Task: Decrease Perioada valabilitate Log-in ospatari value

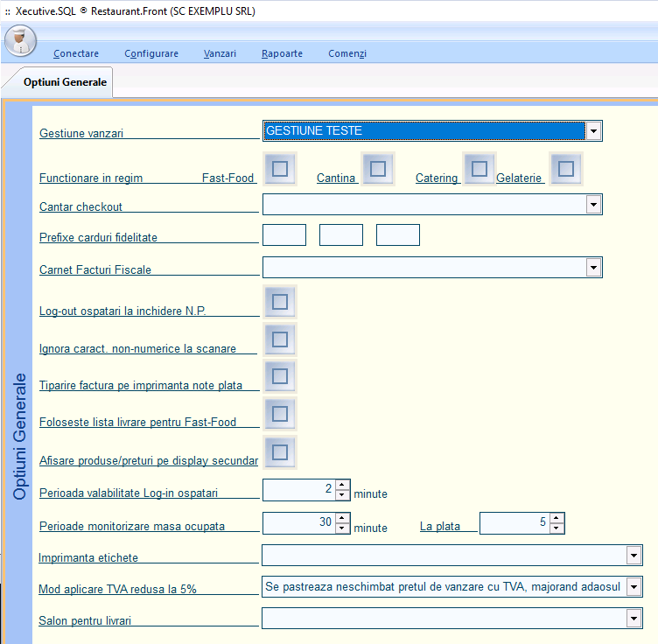Action: pyautogui.click(x=342, y=495)
